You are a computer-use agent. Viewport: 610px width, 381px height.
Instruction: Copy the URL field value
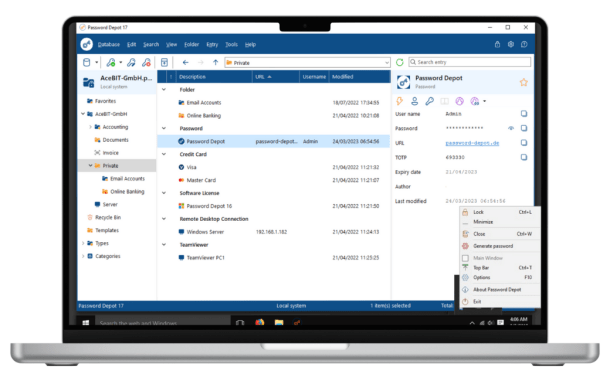[524, 143]
